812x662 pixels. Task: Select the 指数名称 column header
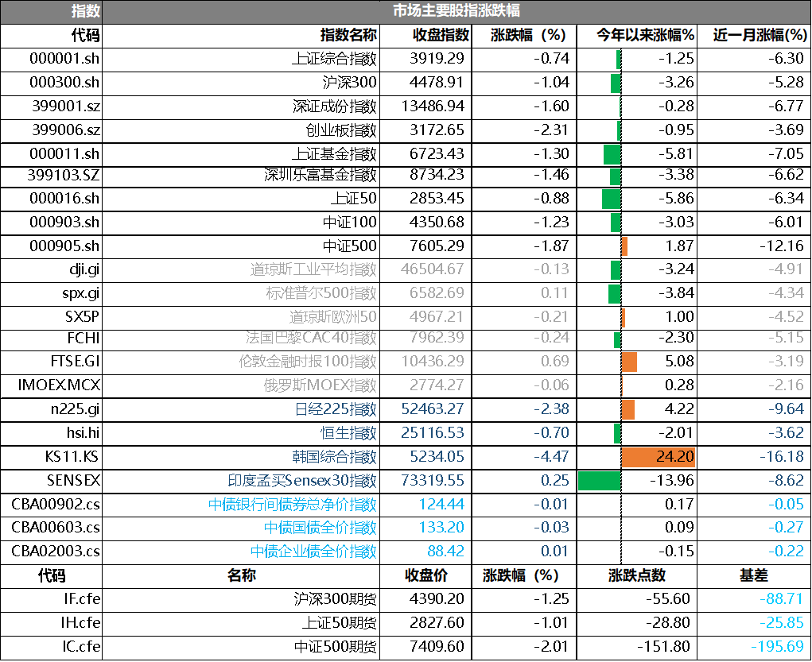point(348,36)
